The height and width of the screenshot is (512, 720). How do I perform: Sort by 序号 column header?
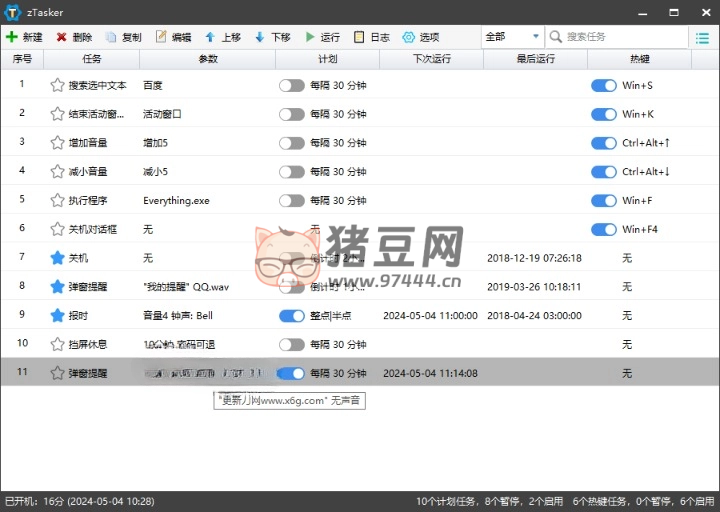click(22, 59)
